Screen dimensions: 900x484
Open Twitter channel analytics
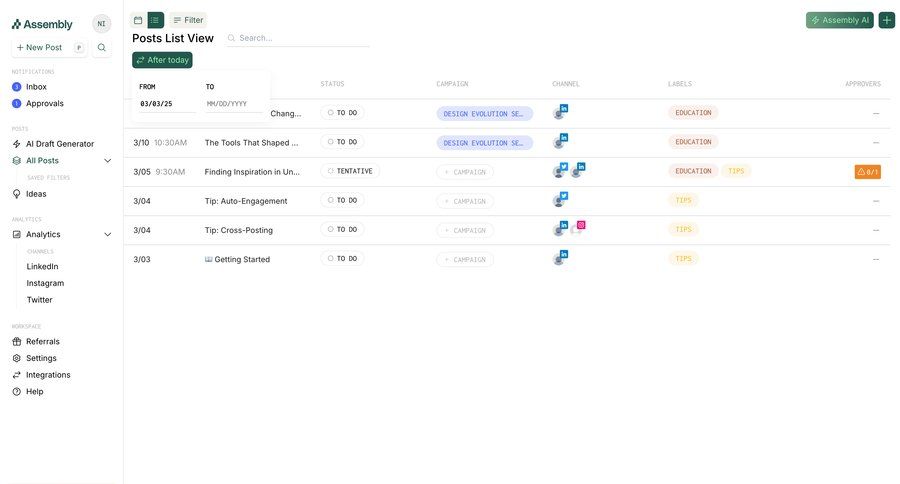coord(40,300)
